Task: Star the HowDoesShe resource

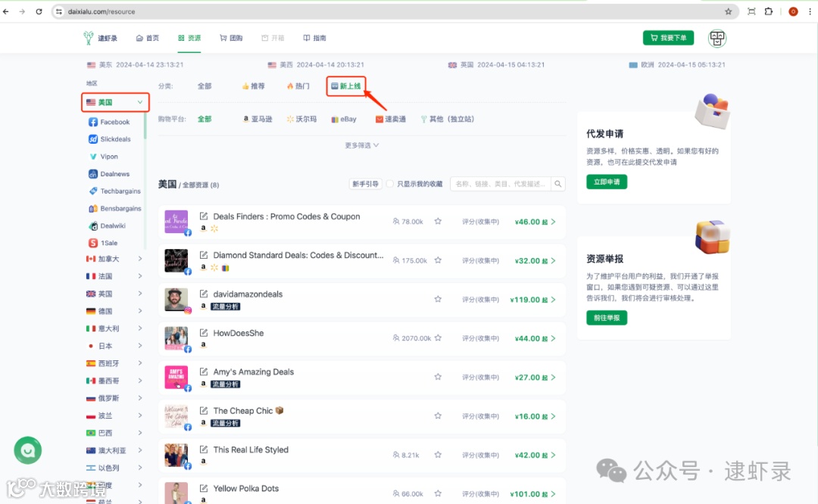Action: [438, 338]
